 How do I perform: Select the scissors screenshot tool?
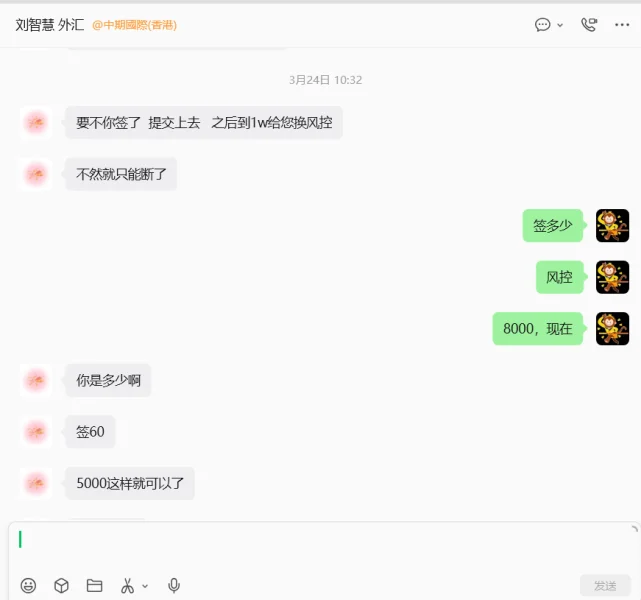[127, 585]
